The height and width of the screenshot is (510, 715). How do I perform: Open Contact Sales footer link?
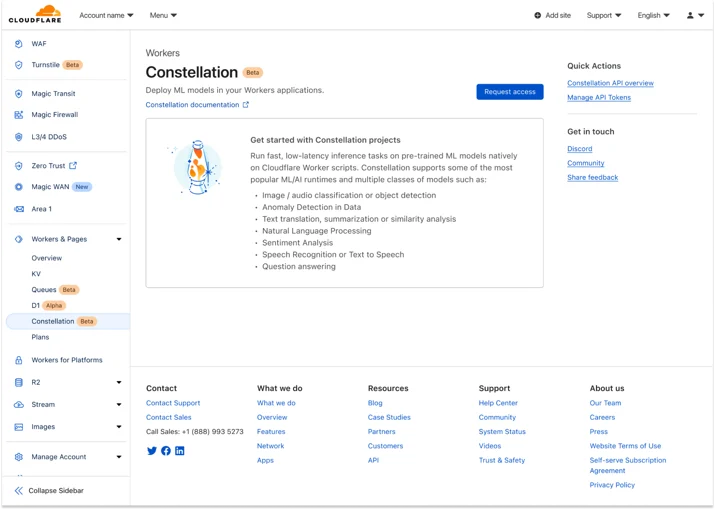[x=168, y=417]
